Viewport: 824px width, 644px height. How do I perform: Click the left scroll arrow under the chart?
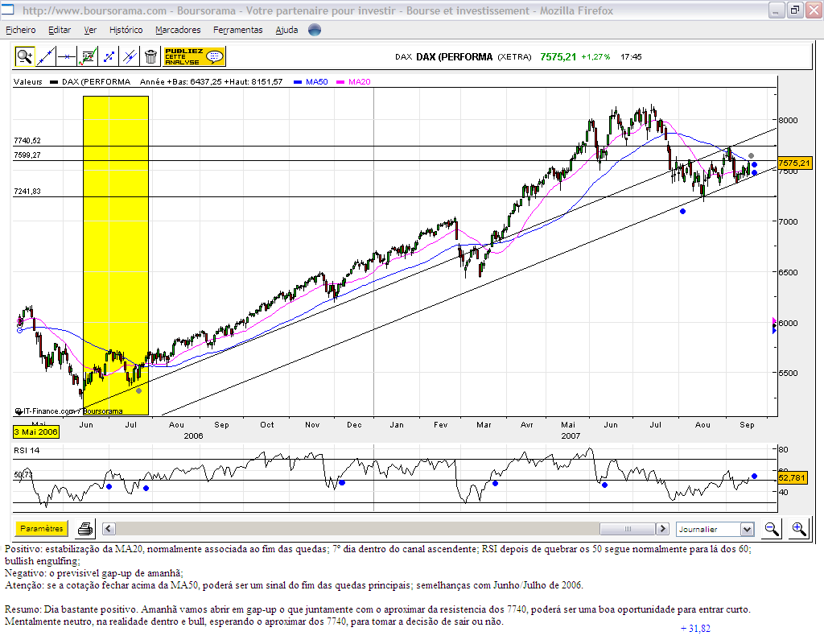109,528
